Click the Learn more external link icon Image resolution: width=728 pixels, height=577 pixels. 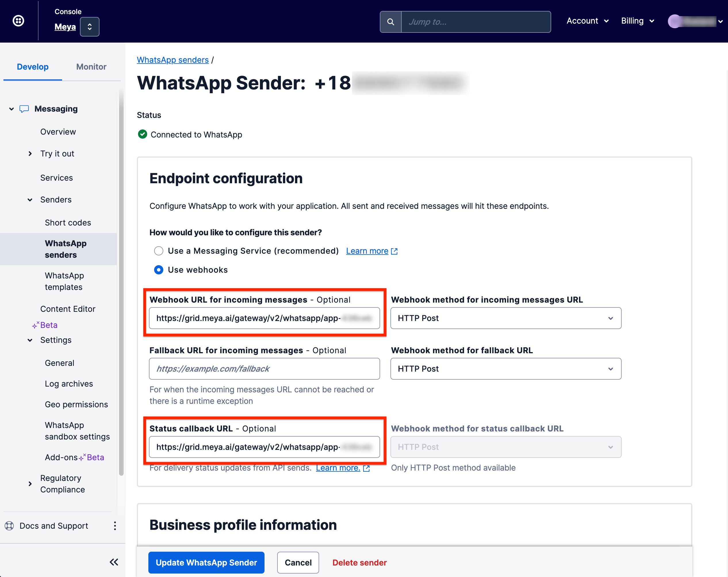(x=394, y=251)
